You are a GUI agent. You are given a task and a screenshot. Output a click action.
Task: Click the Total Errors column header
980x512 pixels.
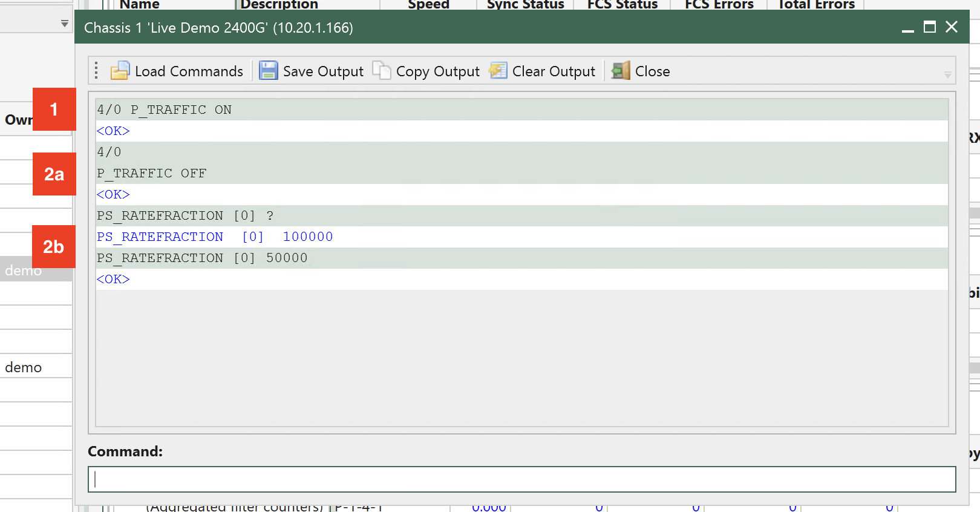[x=815, y=5]
